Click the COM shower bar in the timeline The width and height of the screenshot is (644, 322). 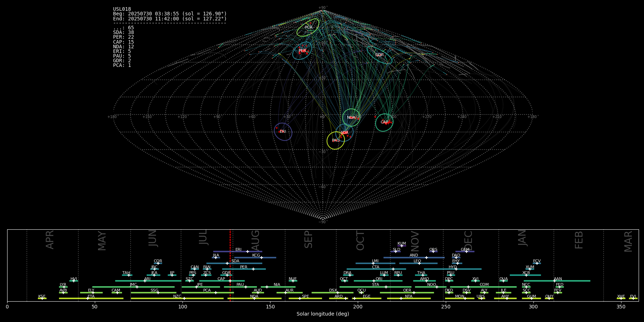coord(483,287)
